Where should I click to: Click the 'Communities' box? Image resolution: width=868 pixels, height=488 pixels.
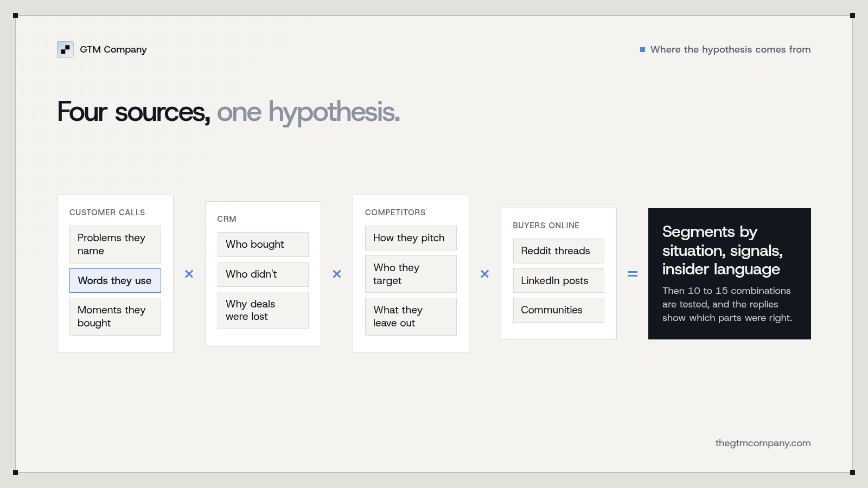(x=559, y=310)
